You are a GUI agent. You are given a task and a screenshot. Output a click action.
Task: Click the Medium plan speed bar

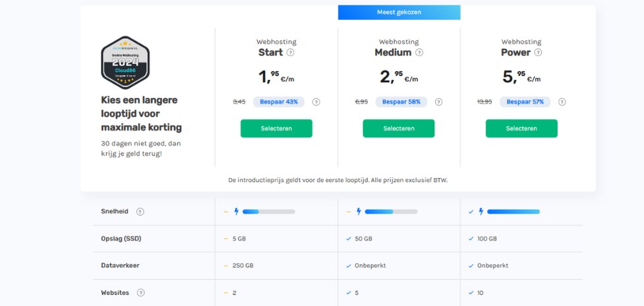[x=391, y=212]
